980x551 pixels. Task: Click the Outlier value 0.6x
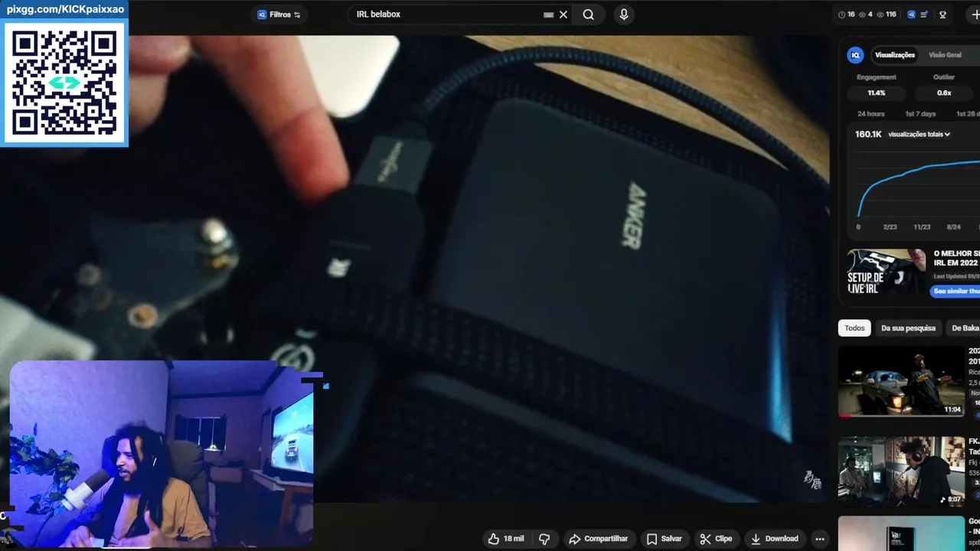[x=944, y=93]
